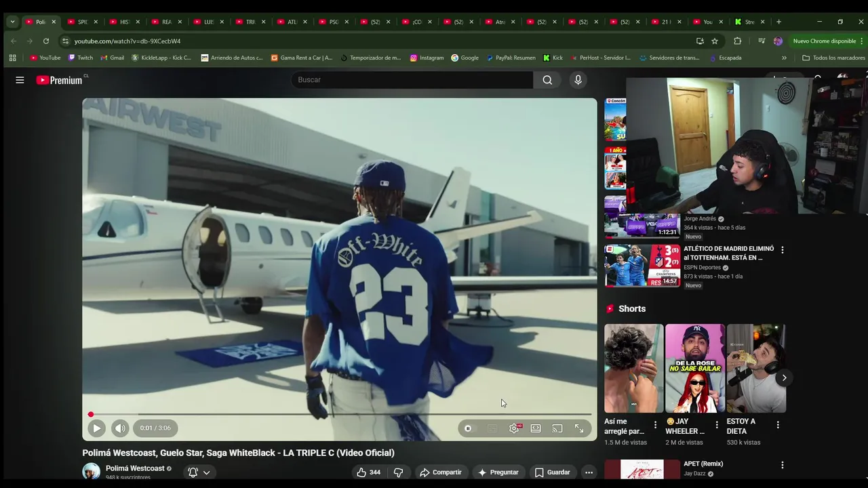
Task: Switch to the PSG browser tab
Action: pos(333,22)
